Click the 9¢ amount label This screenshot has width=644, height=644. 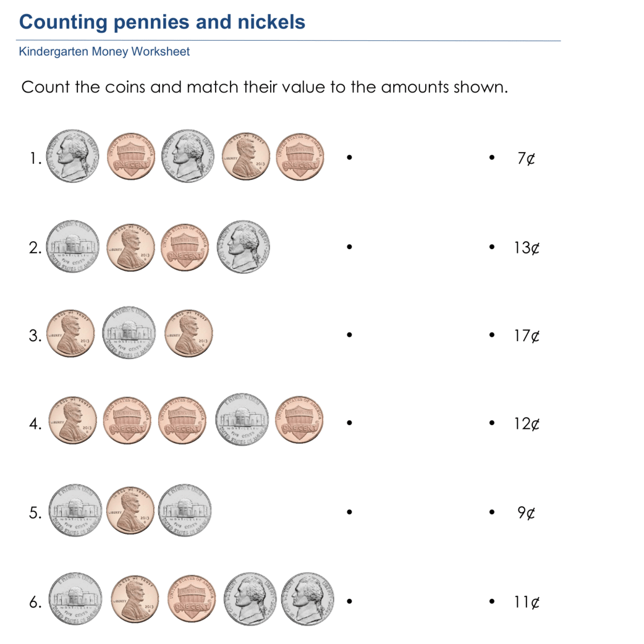pos(527,512)
